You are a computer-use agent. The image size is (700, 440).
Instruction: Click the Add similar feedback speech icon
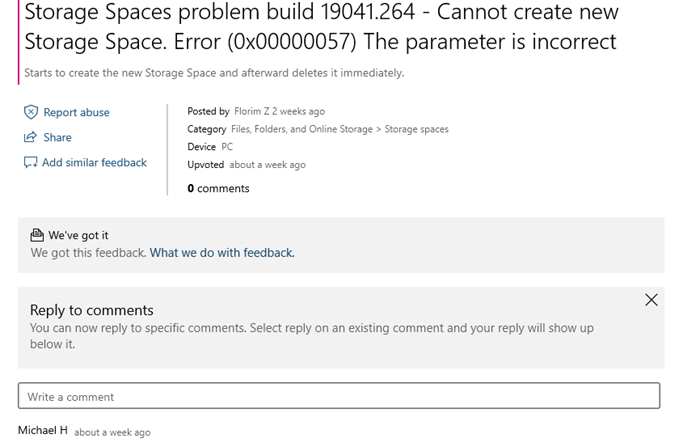[x=30, y=162]
